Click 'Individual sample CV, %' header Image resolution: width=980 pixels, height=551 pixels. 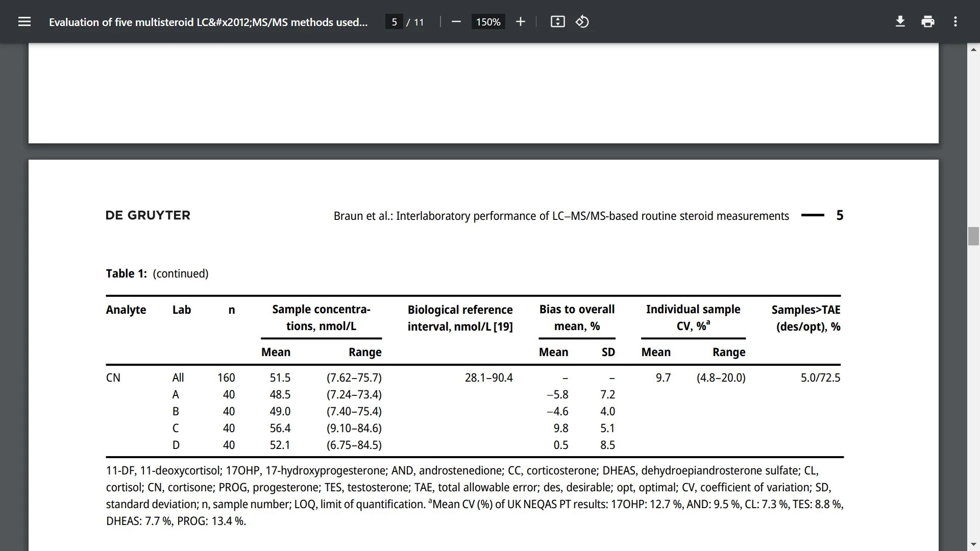tap(693, 317)
